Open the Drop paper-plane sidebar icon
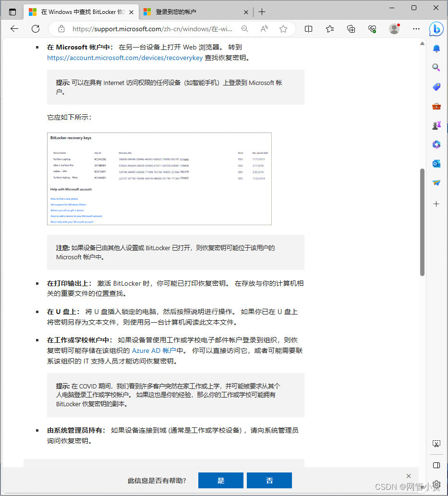This screenshot has height=496, width=448. click(436, 183)
